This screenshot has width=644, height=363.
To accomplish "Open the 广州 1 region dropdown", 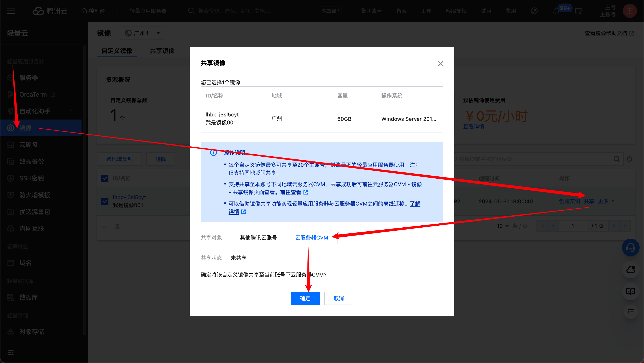I will point(142,33).
